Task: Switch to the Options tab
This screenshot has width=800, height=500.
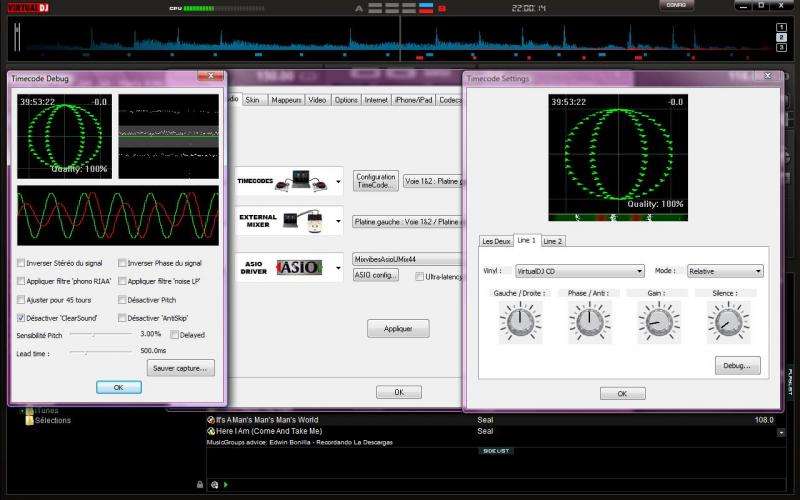Action: click(x=346, y=100)
